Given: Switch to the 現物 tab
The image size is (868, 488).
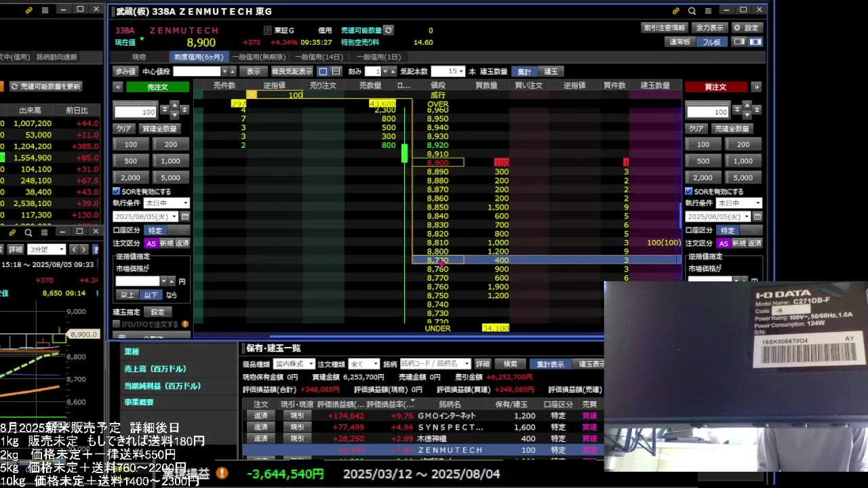Looking at the screenshot, I should [x=139, y=57].
